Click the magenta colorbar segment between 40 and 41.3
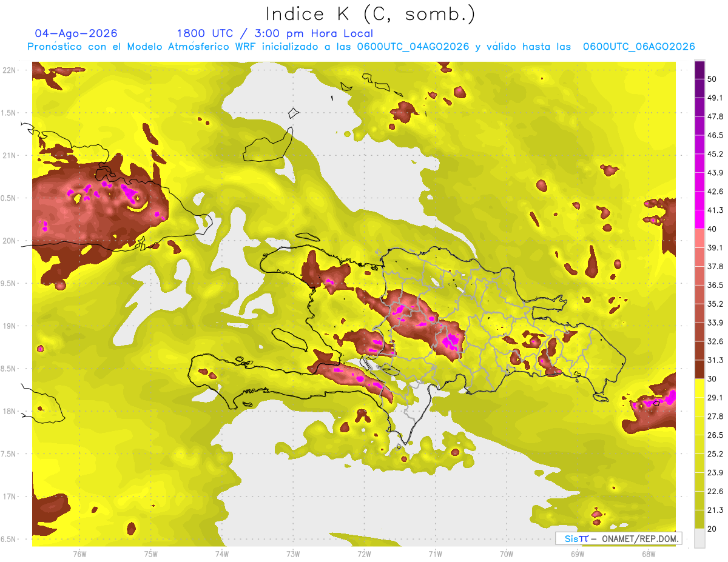The height and width of the screenshot is (562, 728). [x=699, y=219]
